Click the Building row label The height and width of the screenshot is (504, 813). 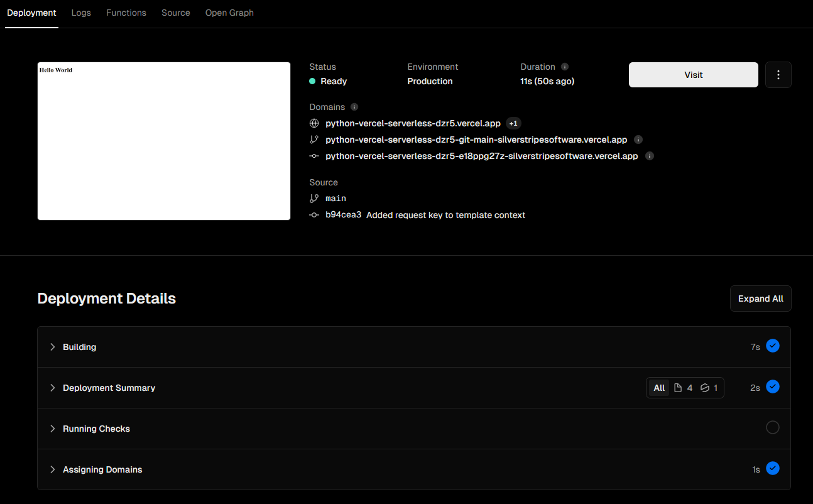coord(80,347)
